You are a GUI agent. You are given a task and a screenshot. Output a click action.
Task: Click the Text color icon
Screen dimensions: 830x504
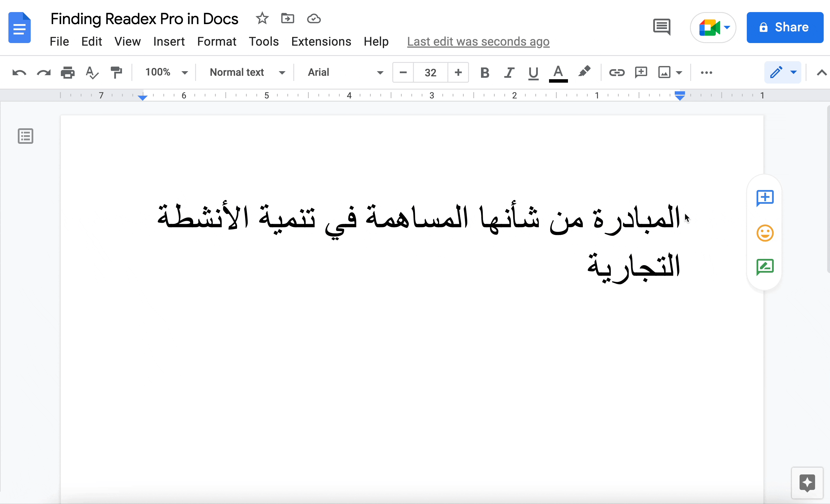point(558,72)
